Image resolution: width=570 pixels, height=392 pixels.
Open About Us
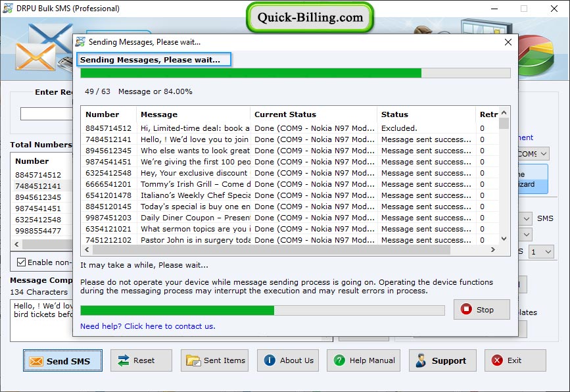pyautogui.click(x=288, y=360)
